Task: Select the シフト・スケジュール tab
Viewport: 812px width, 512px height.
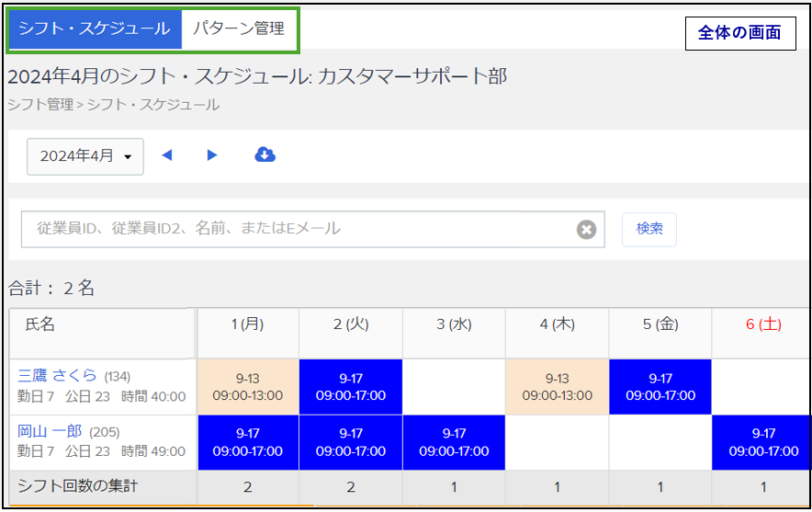Action: coord(95,28)
